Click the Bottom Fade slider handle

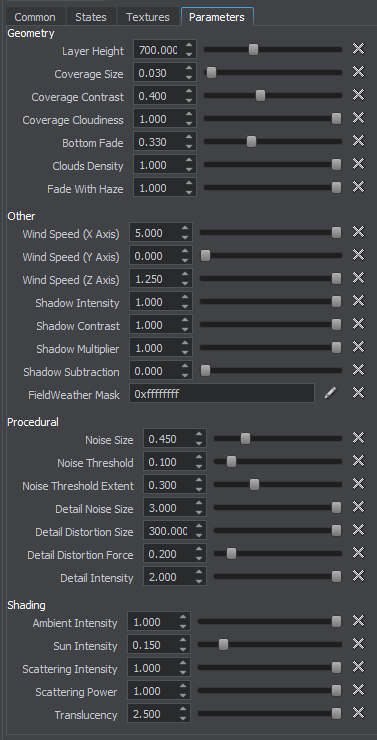(251, 142)
